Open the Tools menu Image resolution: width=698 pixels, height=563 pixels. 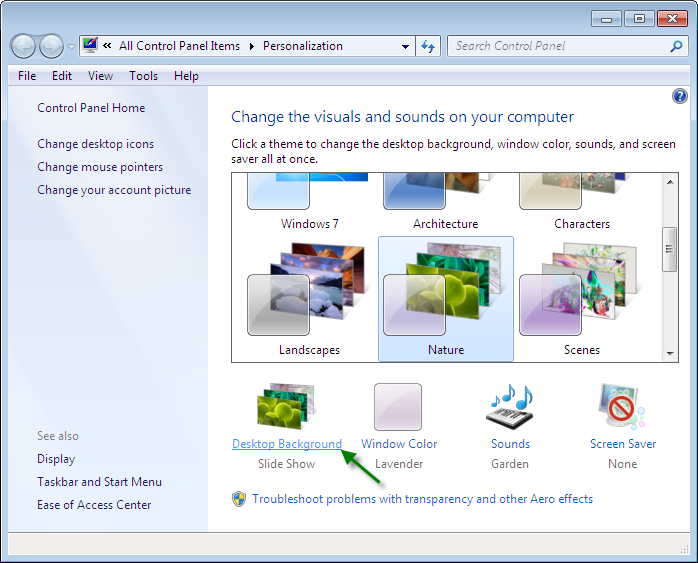[143, 76]
